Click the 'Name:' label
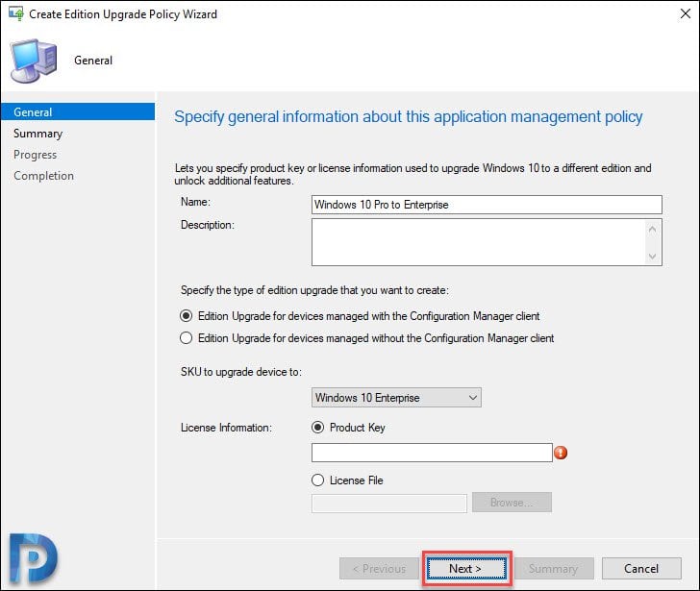This screenshot has height=591, width=700. (x=195, y=202)
